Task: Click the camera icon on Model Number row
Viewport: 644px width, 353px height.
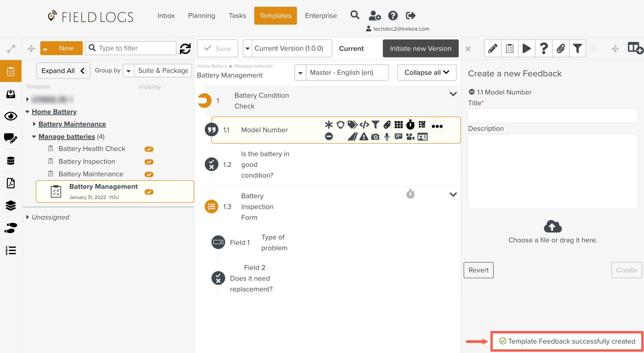Action: [375, 137]
